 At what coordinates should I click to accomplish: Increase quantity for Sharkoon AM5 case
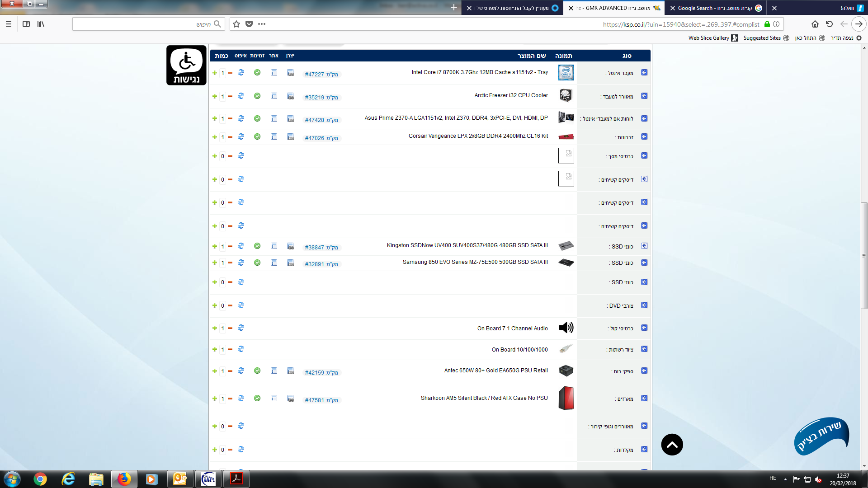(x=215, y=399)
